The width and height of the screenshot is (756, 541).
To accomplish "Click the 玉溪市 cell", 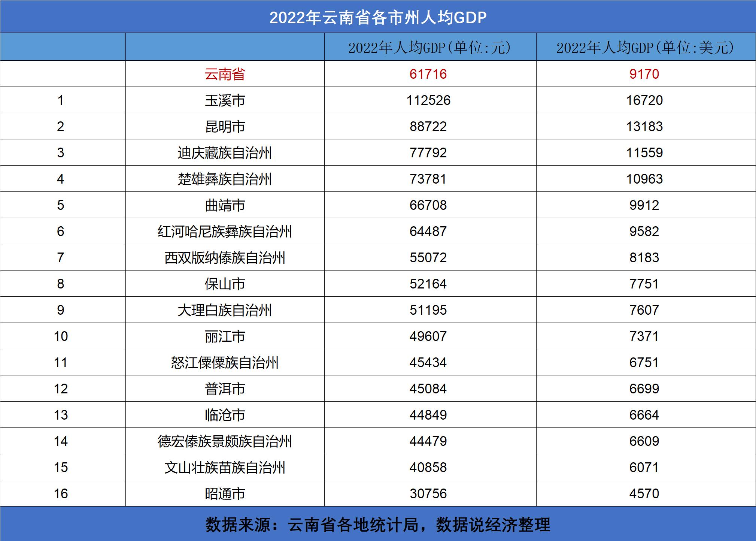I will click(x=225, y=100).
